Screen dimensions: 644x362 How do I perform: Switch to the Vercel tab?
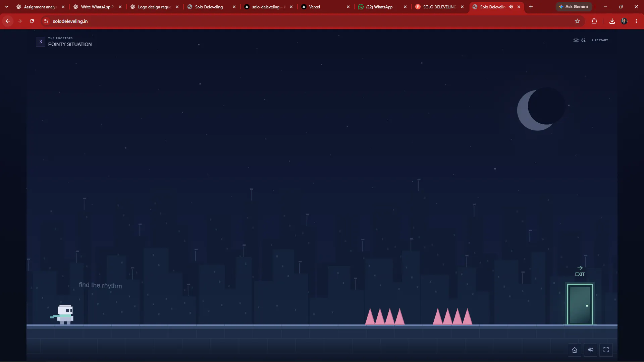tap(325, 7)
